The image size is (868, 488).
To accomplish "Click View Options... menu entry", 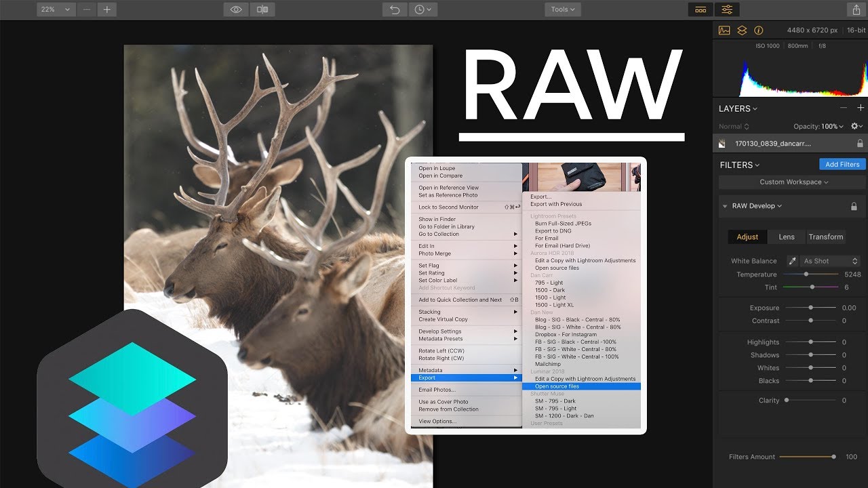I will point(467,422).
